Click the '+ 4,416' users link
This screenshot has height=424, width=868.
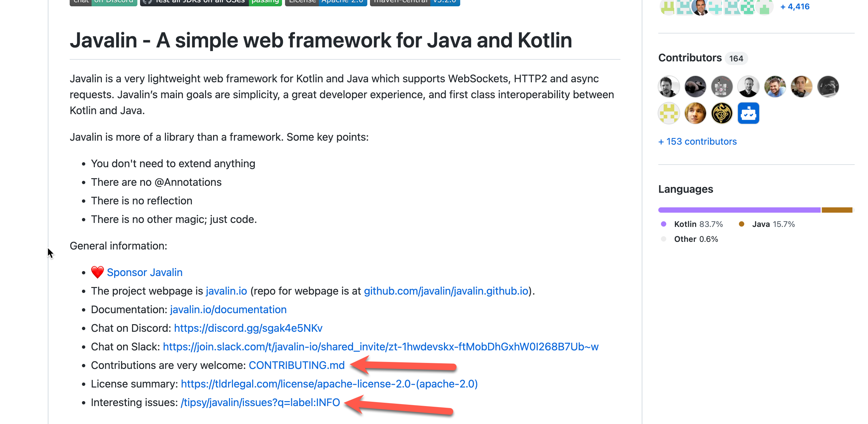(795, 7)
